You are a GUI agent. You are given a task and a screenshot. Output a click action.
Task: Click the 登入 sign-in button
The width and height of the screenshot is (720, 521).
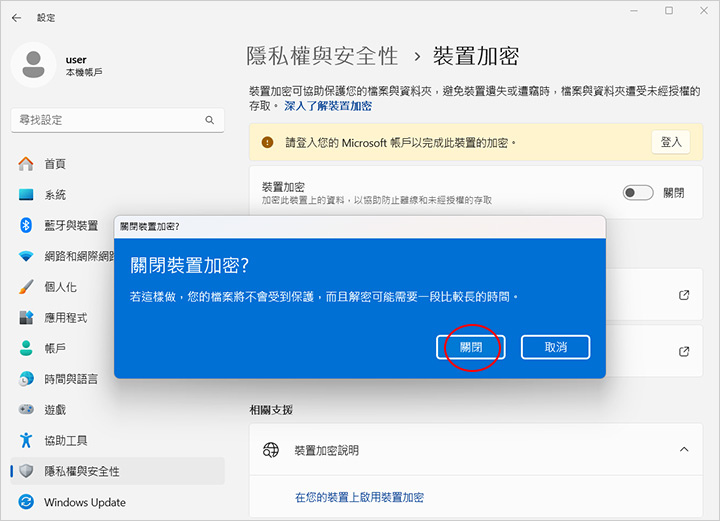[x=670, y=142]
